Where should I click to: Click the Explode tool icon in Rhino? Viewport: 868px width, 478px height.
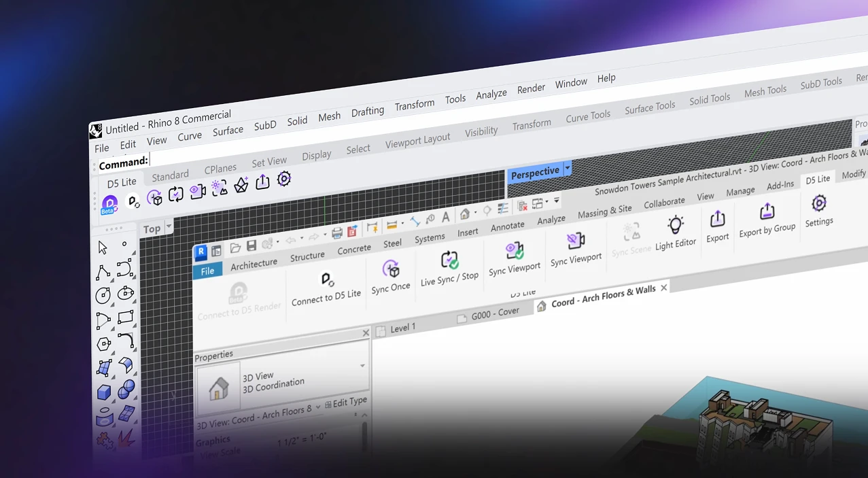(126, 437)
